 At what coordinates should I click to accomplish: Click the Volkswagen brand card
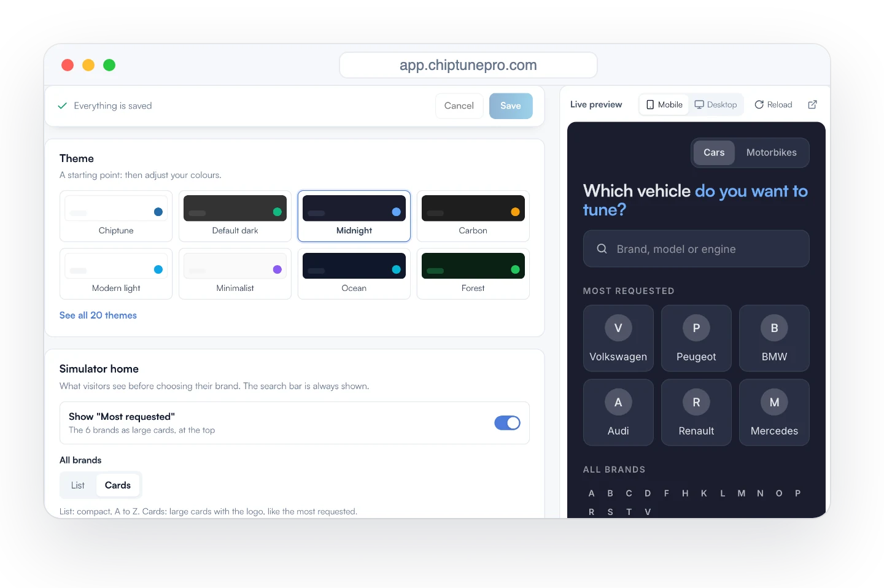(x=618, y=338)
